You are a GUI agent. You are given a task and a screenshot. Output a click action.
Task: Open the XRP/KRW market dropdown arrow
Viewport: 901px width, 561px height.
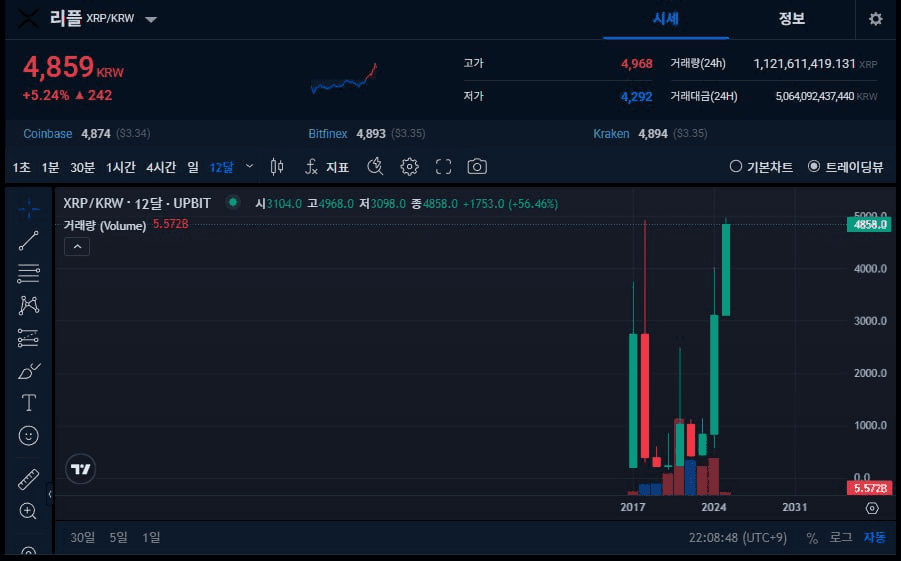[x=151, y=20]
